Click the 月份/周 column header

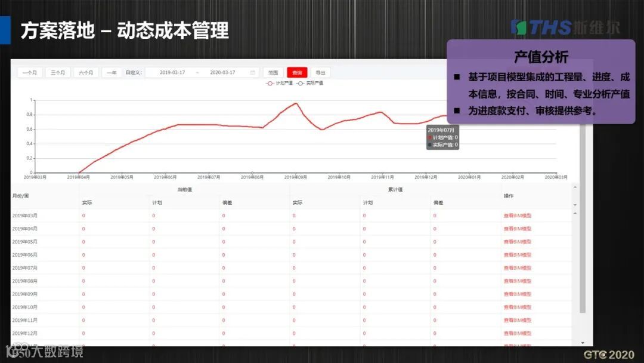[x=20, y=196]
